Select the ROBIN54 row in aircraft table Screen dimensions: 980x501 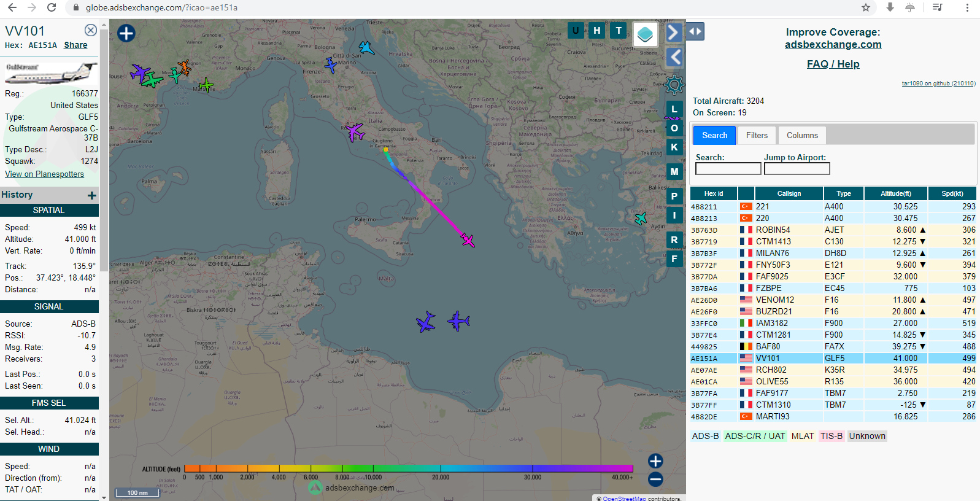(833, 230)
